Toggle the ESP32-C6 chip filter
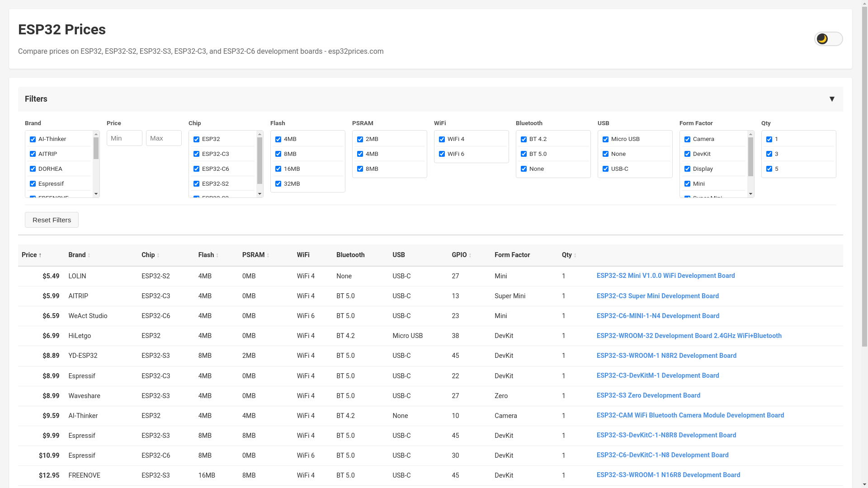 click(196, 169)
